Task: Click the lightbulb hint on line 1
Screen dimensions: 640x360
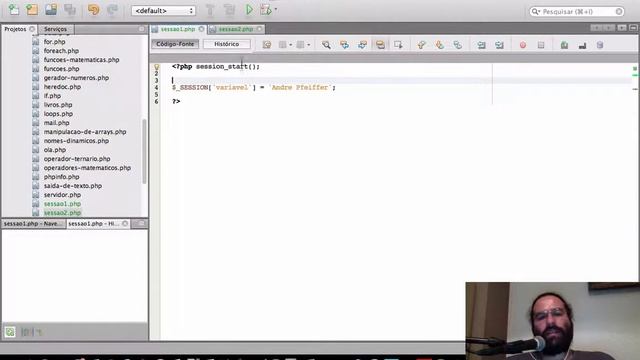Action: coord(156,67)
